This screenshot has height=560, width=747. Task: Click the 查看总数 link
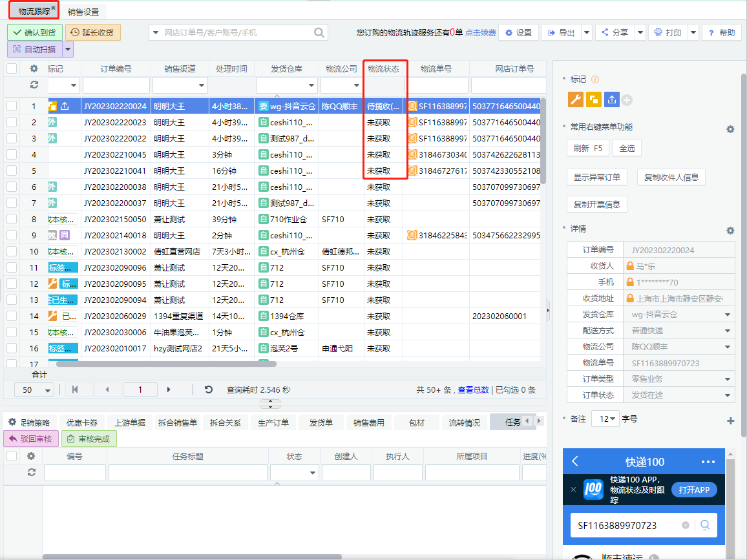(473, 389)
